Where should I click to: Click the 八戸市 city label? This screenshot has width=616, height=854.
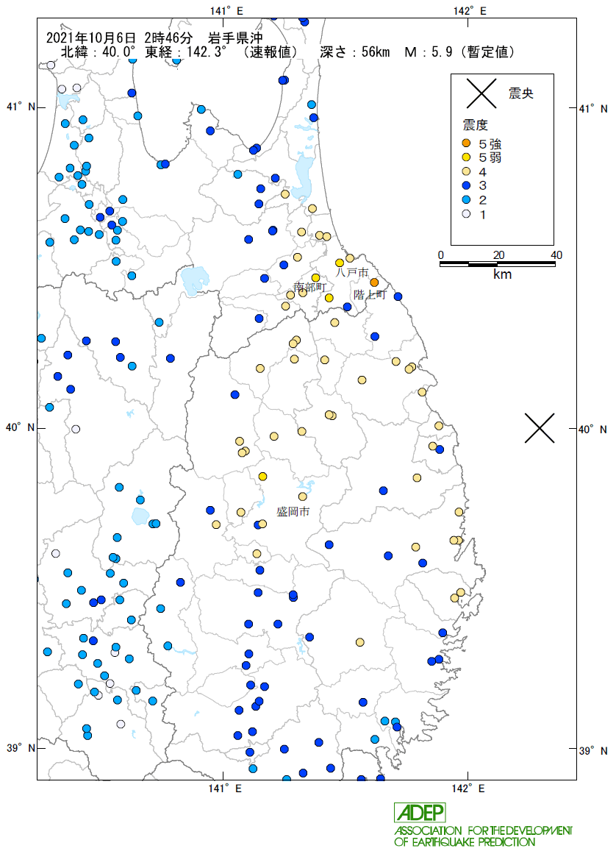tap(351, 271)
